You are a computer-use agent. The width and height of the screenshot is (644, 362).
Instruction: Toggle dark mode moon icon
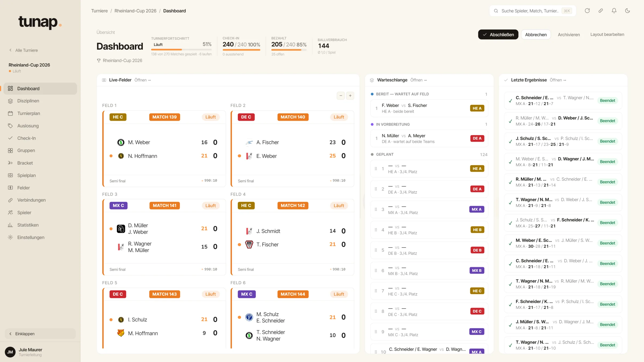click(627, 11)
